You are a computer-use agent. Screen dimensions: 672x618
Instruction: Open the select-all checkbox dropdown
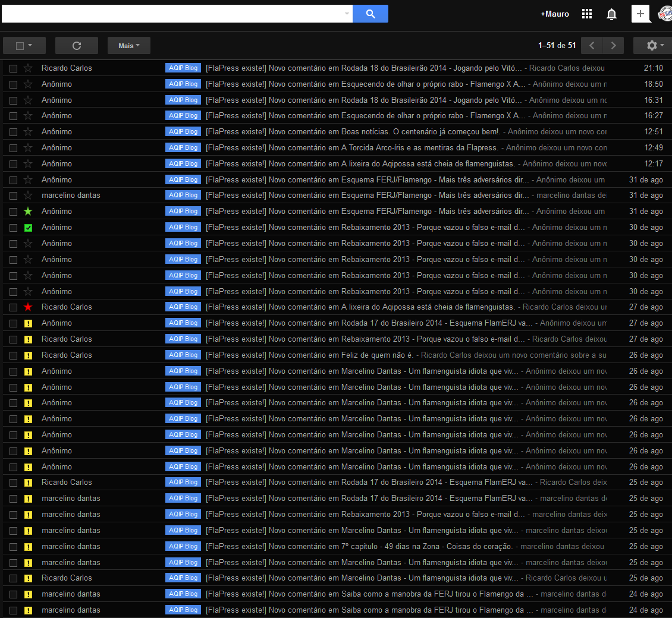(x=30, y=45)
